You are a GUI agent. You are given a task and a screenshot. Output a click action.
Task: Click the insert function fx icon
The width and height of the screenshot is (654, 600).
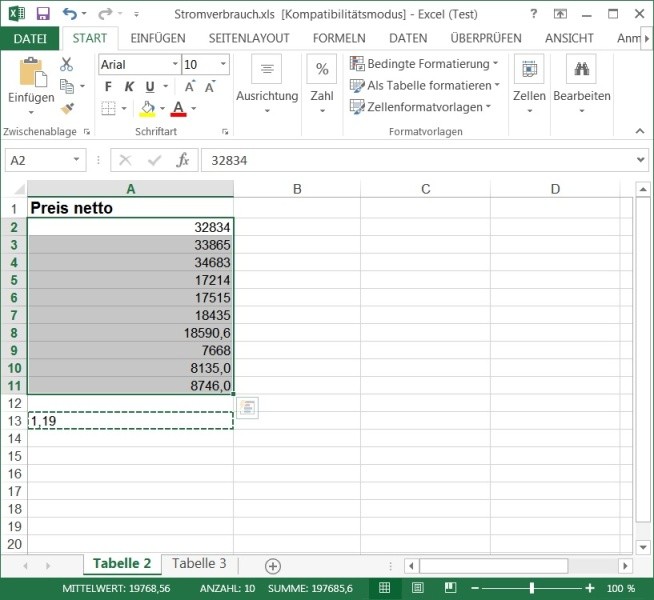coord(183,160)
